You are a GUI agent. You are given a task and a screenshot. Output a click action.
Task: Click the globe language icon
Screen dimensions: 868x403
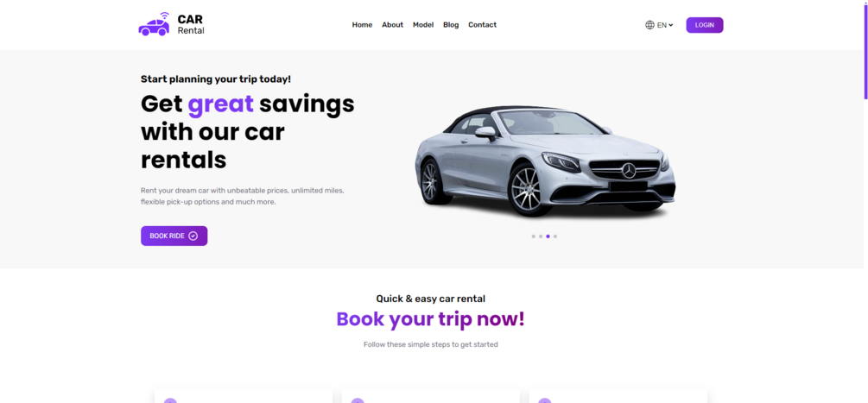click(x=649, y=25)
